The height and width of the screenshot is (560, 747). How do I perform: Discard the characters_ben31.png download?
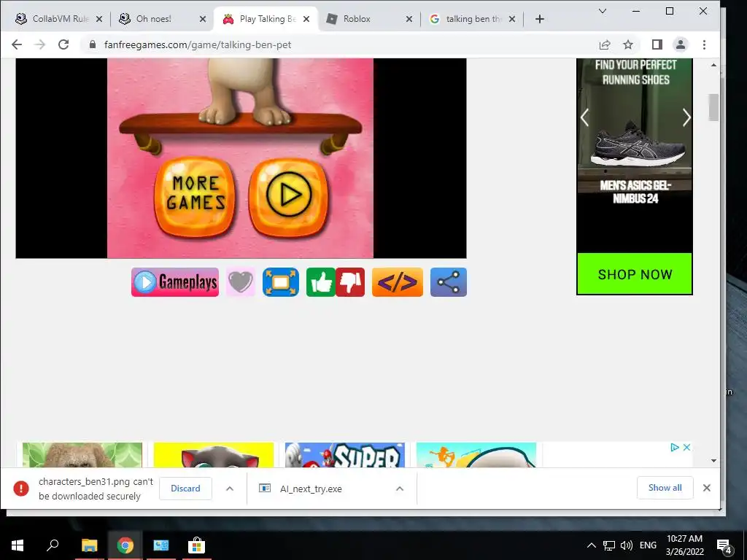click(x=185, y=489)
